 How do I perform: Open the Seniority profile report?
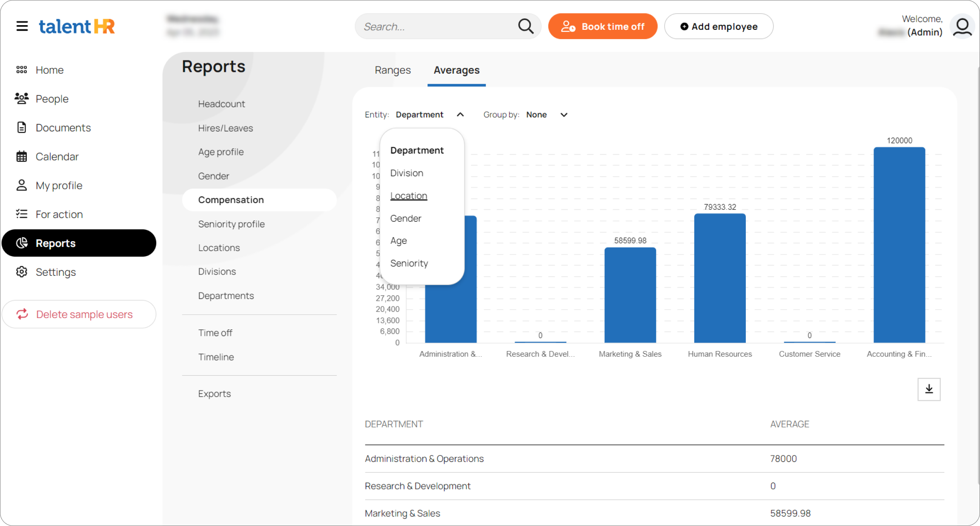pos(231,224)
